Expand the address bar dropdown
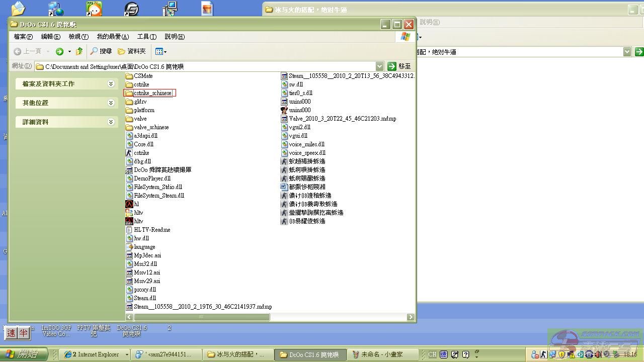Viewport: 644px width, 362px height. [x=379, y=66]
